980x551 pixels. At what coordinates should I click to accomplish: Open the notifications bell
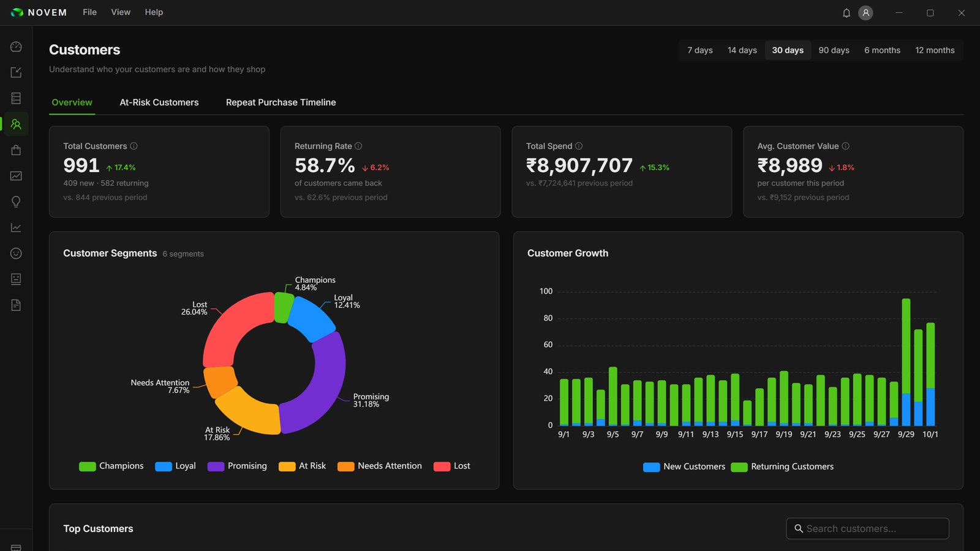click(x=846, y=13)
